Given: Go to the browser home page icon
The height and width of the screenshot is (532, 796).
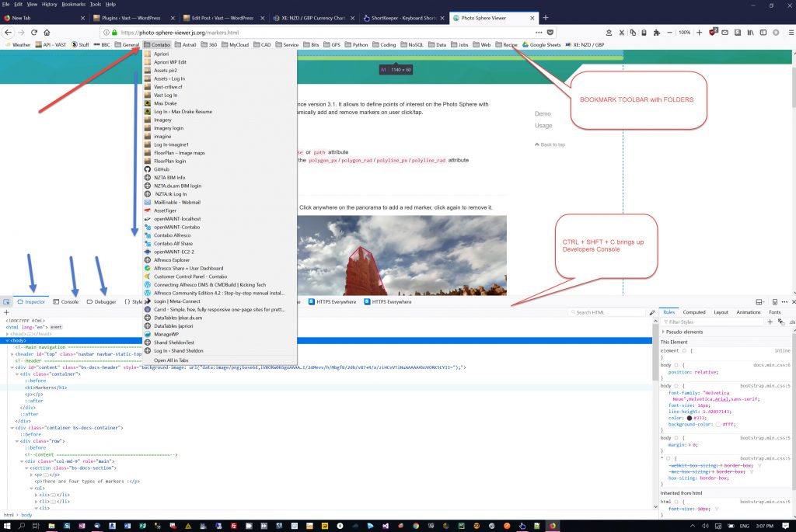Looking at the screenshot, I should pyautogui.click(x=47, y=33).
